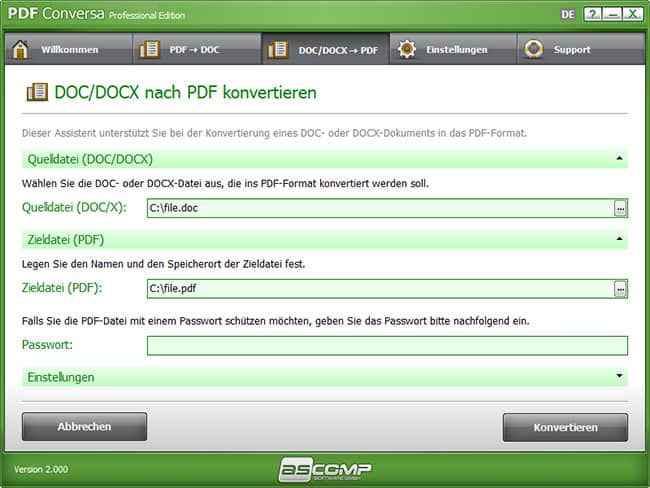Click the document icon on DOC/DOCX → PDF
The image size is (650, 488).
pyautogui.click(x=277, y=49)
